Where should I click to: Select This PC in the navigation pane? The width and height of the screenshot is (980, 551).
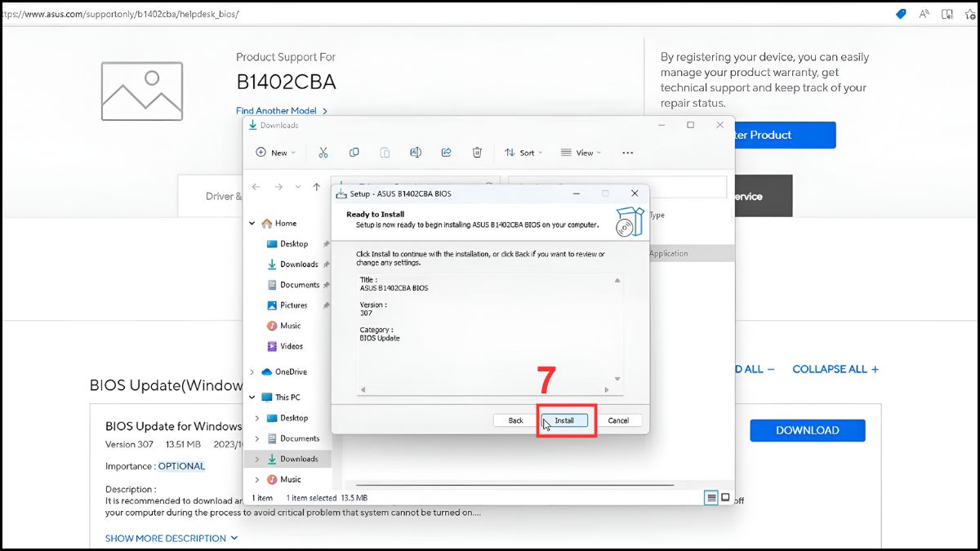pos(287,398)
